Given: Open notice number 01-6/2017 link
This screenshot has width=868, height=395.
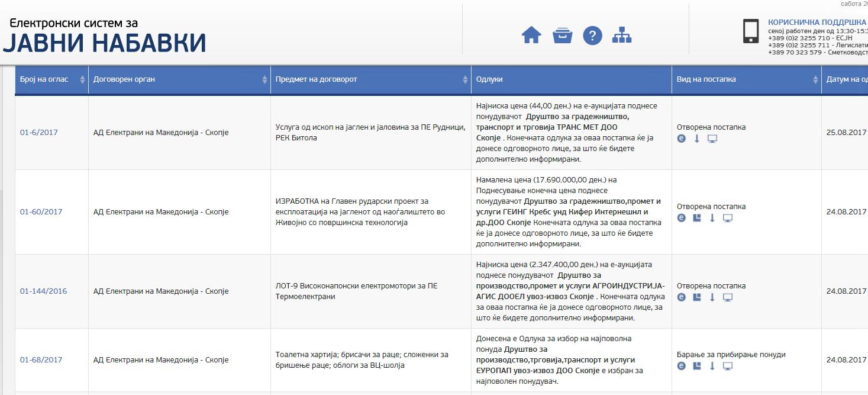Looking at the screenshot, I should click(39, 133).
